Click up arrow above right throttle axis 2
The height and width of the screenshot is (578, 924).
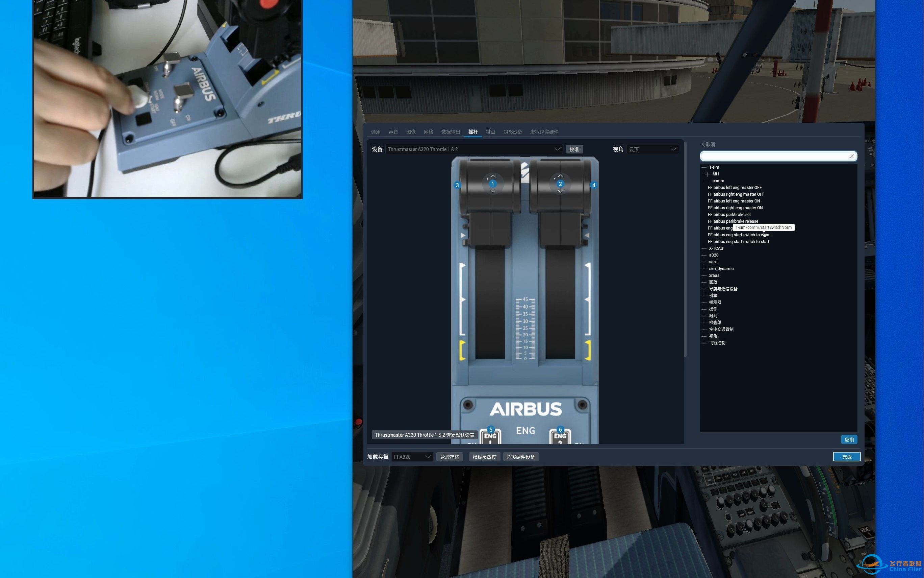560,176
